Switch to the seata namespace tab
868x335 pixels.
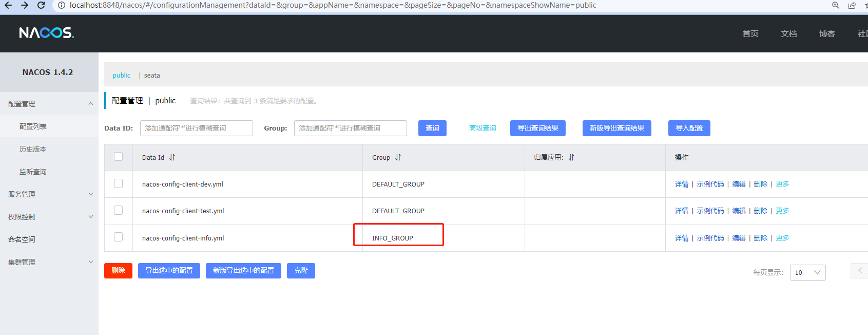point(152,75)
